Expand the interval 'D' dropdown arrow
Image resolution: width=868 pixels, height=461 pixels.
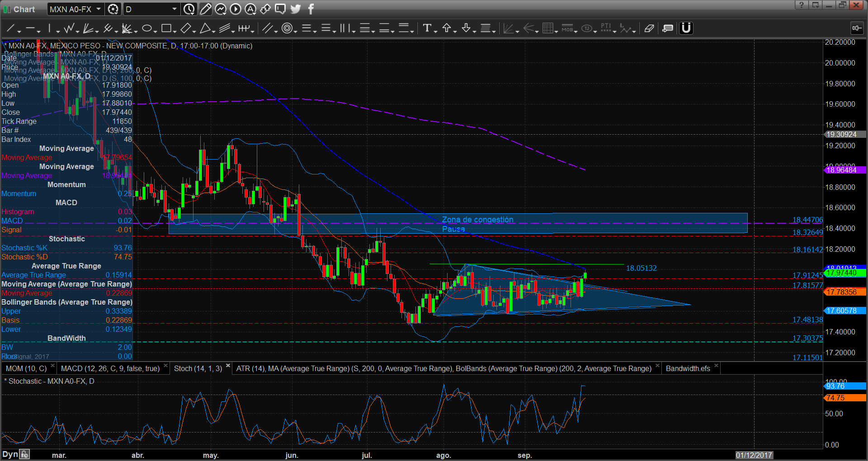(175, 9)
